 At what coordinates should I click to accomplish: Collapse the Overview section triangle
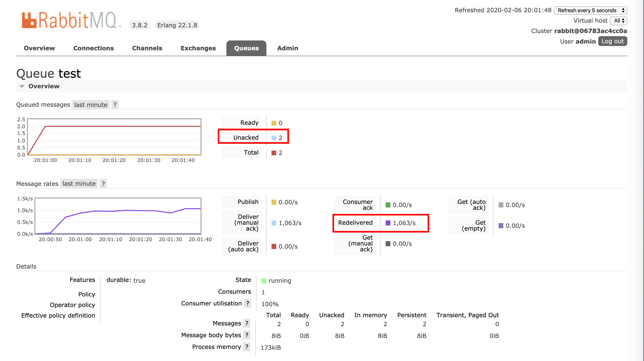coord(22,86)
